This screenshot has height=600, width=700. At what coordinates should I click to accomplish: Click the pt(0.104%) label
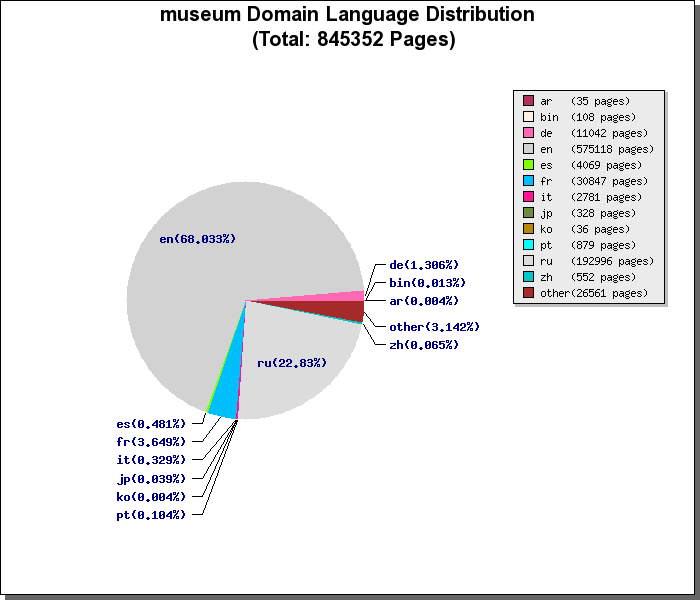[151, 515]
